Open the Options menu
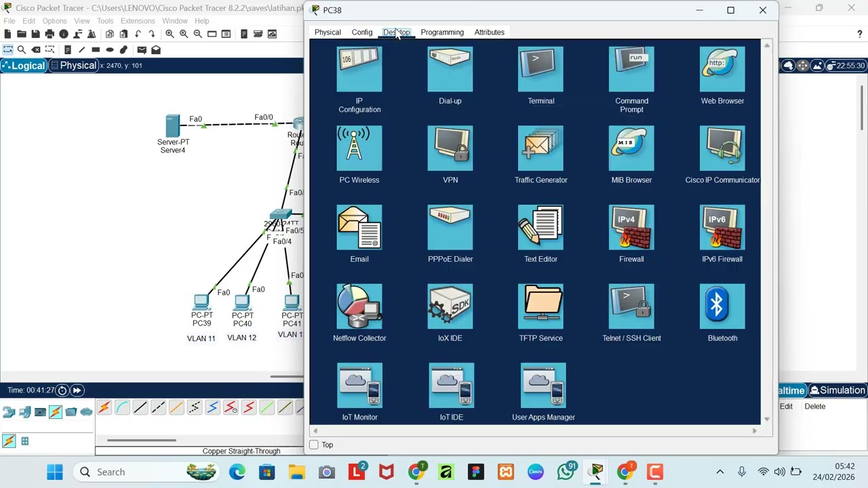Viewport: 868px width, 488px height. coord(54,21)
